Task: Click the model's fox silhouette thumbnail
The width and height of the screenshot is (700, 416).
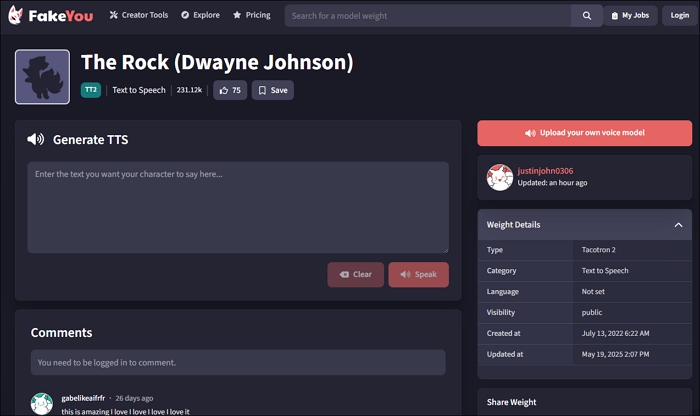Action: (42, 77)
